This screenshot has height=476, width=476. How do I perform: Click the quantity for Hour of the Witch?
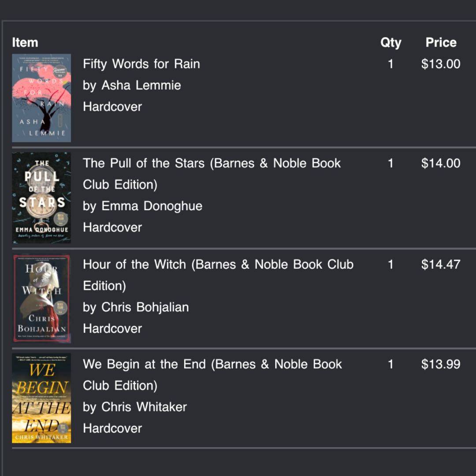(x=390, y=264)
